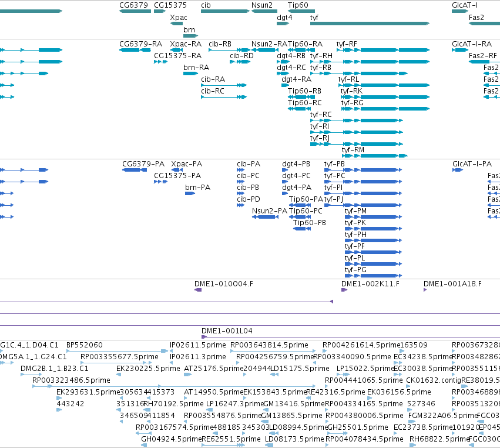
Task: Click the CG15375-PA protein label
Action: coord(177,176)
